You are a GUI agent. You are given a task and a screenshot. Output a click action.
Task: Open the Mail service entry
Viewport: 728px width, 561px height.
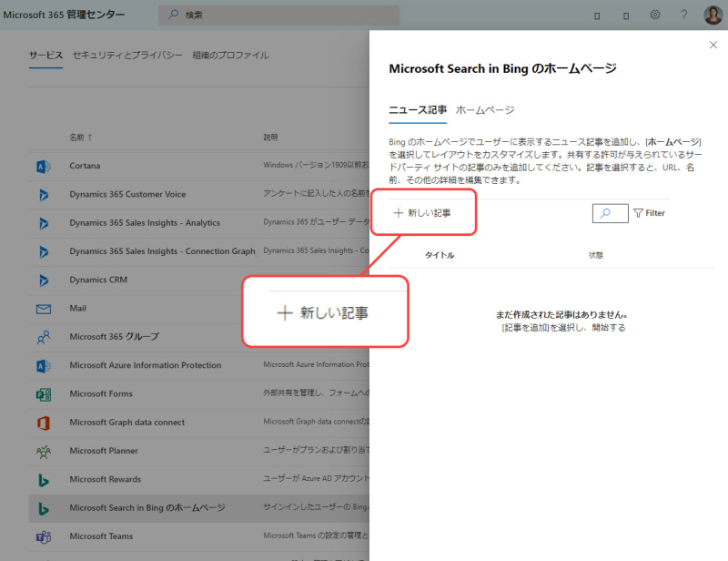(77, 308)
